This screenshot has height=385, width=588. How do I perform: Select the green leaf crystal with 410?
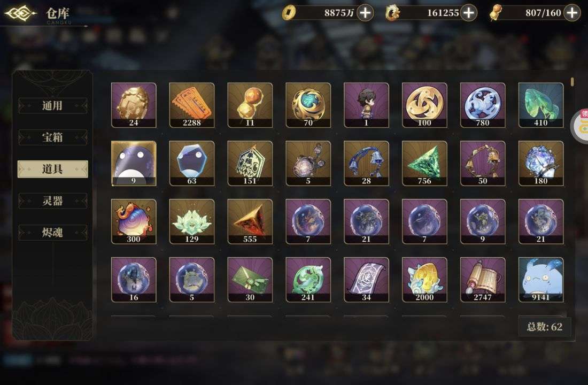[541, 105]
